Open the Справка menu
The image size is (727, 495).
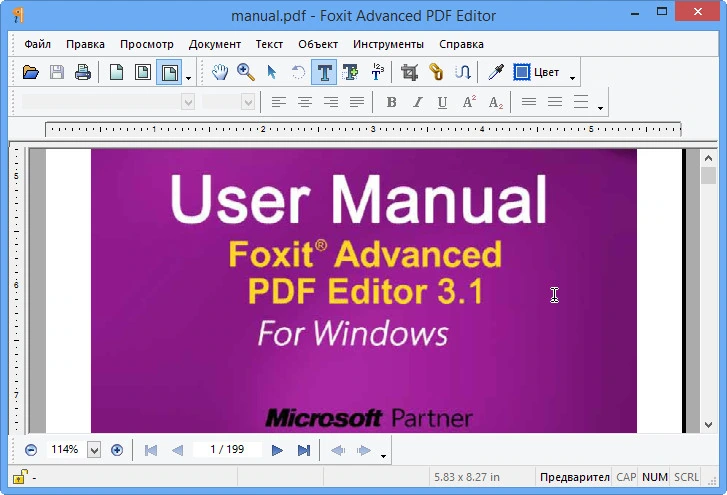click(x=461, y=44)
